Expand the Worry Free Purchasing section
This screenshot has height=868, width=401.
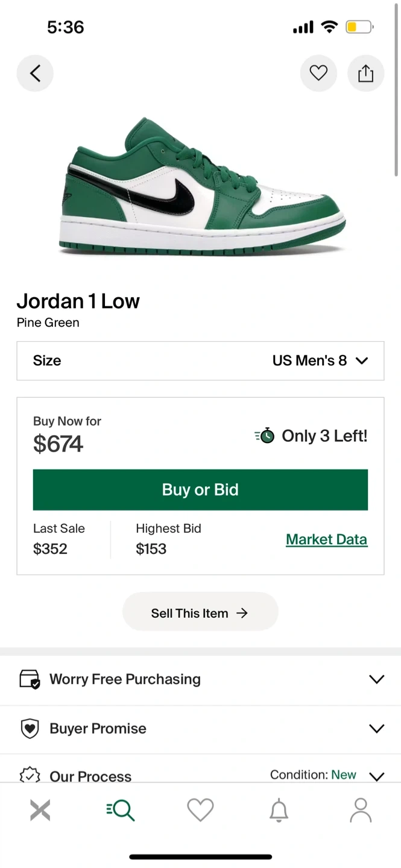tap(376, 679)
